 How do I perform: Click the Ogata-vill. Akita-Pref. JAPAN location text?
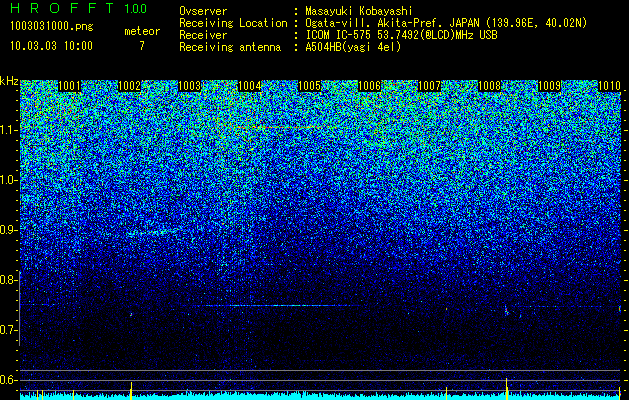(x=446, y=23)
